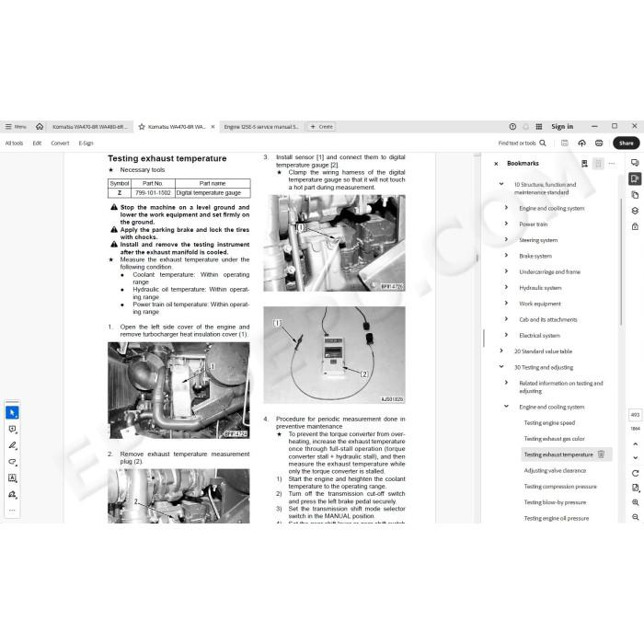The height and width of the screenshot is (644, 644).
Task: Expand Cab and its attachments bookmark
Action: tap(506, 319)
